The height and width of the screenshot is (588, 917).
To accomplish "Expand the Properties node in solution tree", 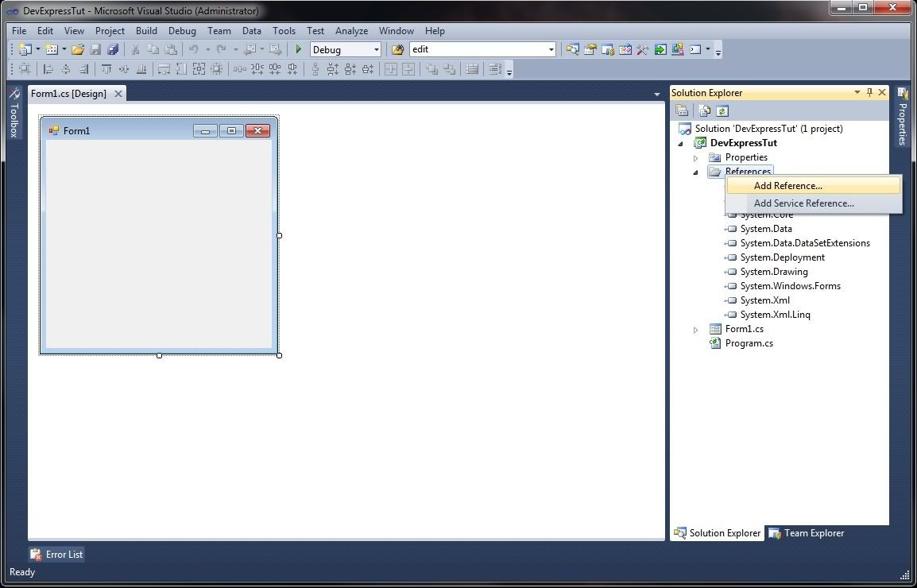I will pyautogui.click(x=696, y=157).
